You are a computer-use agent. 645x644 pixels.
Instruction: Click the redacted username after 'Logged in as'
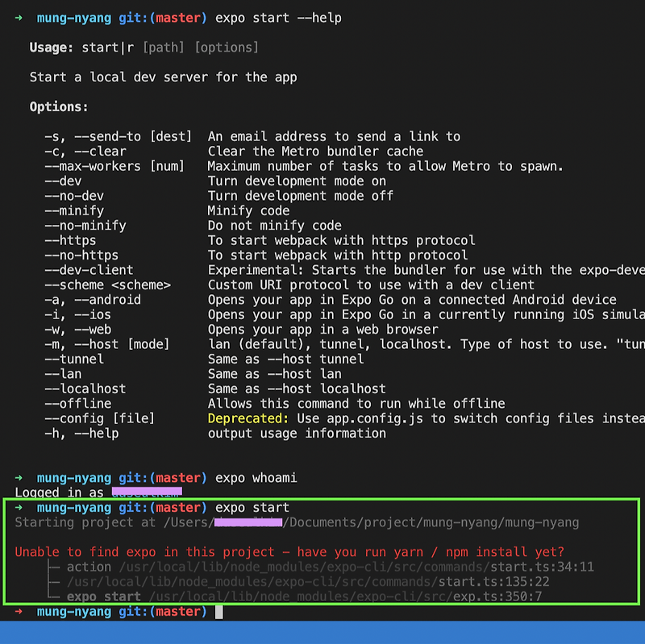click(147, 492)
